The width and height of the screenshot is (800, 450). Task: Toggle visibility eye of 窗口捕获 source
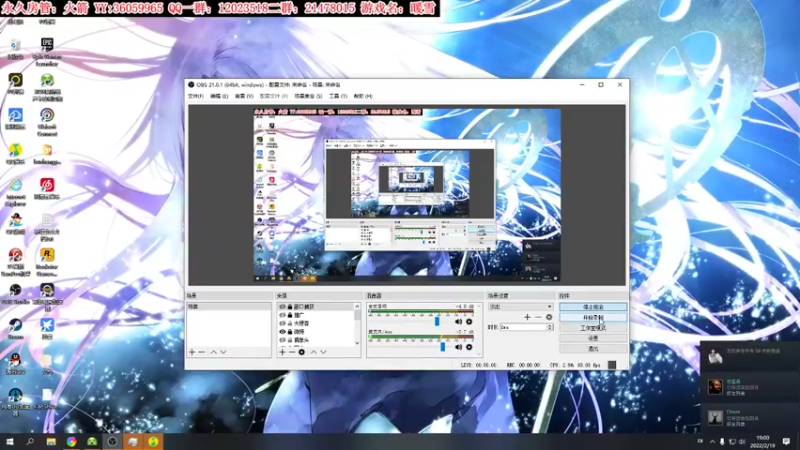(x=282, y=307)
